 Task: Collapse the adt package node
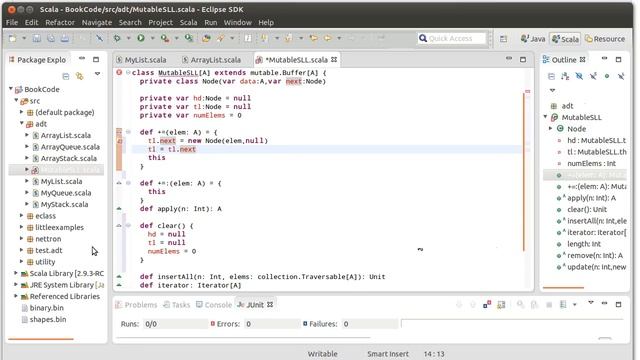pyautogui.click(x=22, y=123)
